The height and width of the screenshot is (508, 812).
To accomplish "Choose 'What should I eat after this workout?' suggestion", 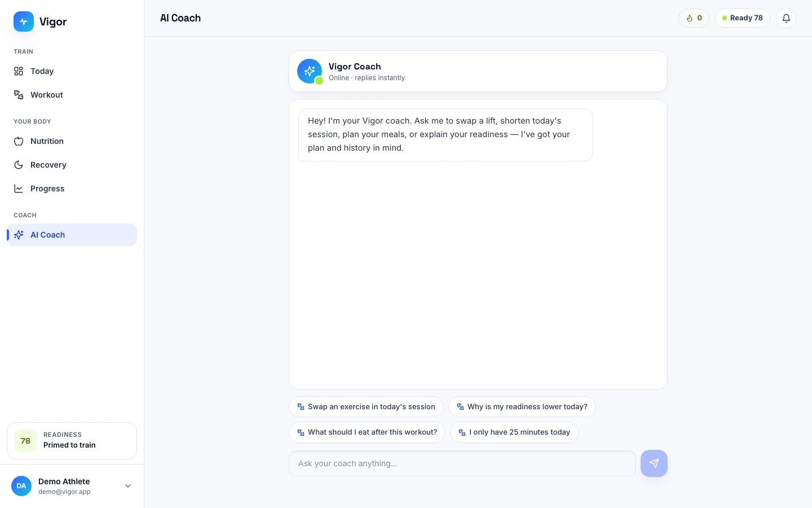I will point(367,432).
